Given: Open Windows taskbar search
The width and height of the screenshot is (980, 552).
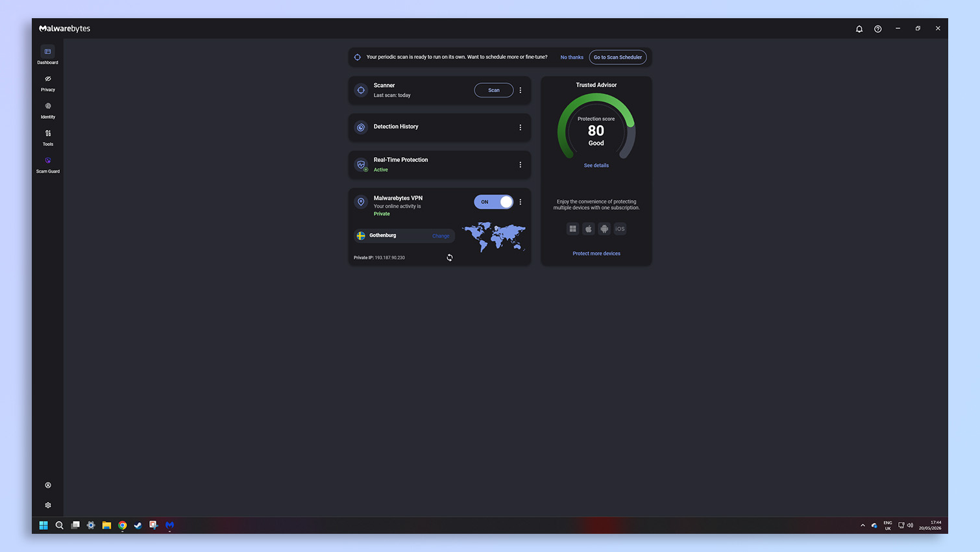Looking at the screenshot, I should click(59, 525).
